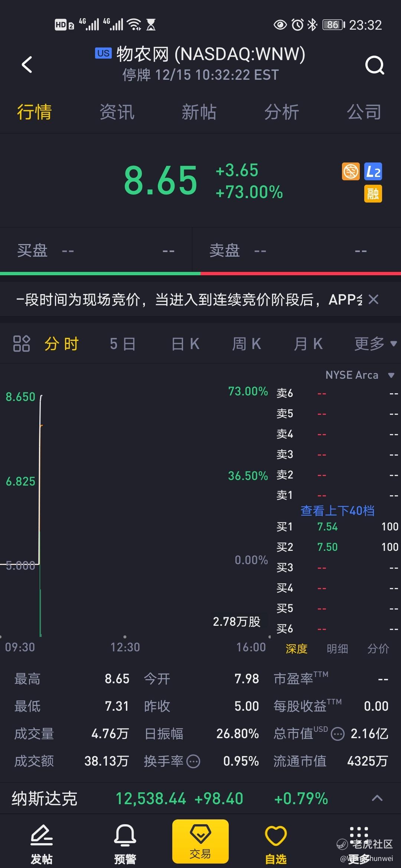401x868 pixels.
Task: Select 深度 order book tab
Action: 297,649
